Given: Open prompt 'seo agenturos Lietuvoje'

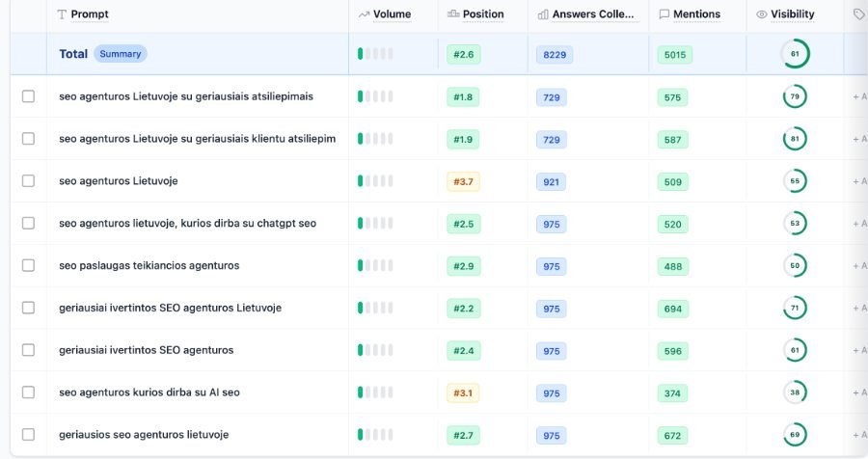Looking at the screenshot, I should click(119, 181).
